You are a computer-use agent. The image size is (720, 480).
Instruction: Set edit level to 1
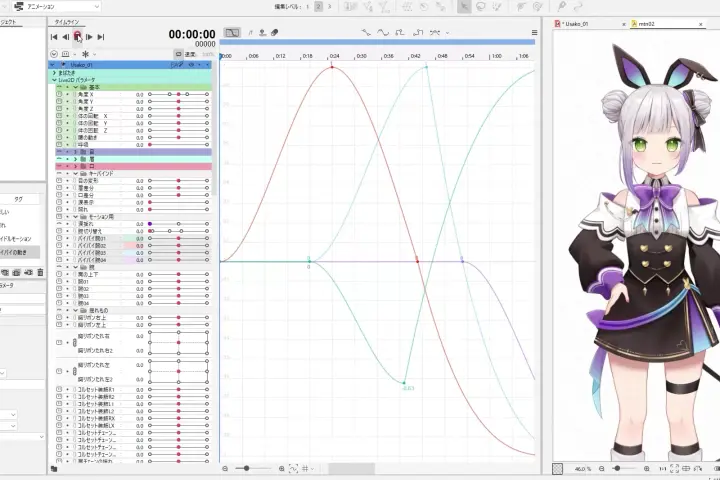click(x=308, y=7)
